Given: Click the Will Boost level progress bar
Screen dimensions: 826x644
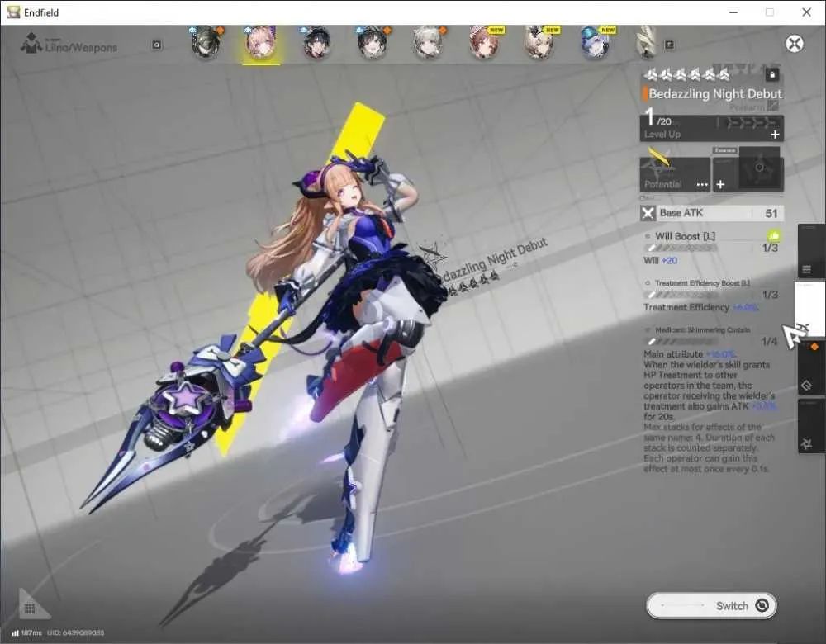Looking at the screenshot, I should (x=680, y=248).
